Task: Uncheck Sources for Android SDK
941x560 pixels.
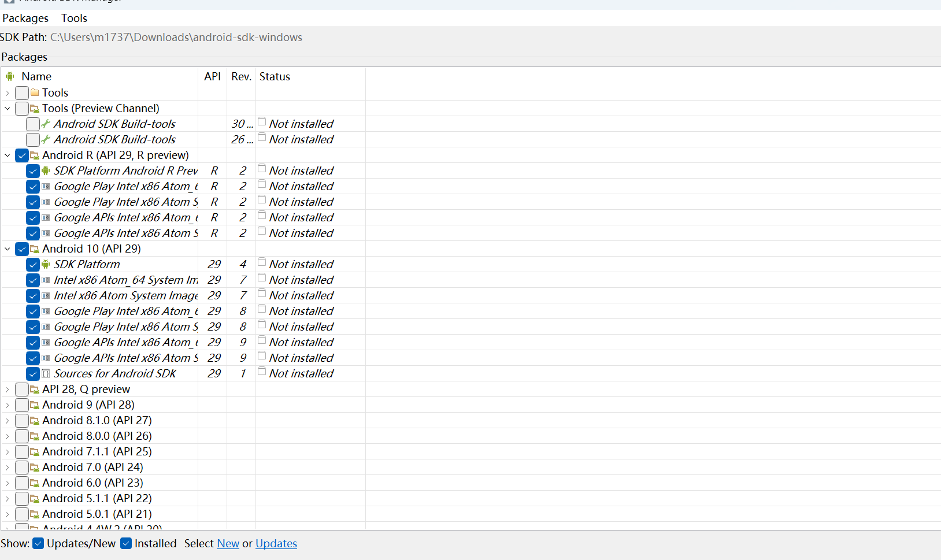Action: [33, 373]
